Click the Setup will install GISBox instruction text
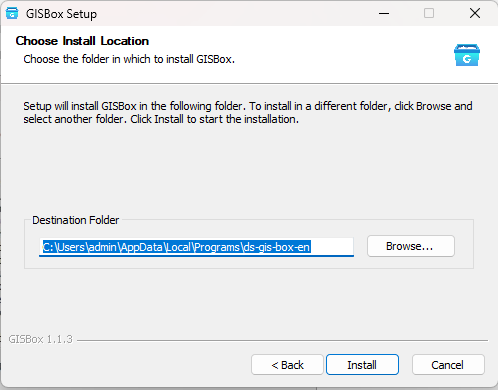Screen dimensions: 498x390 pos(248,112)
